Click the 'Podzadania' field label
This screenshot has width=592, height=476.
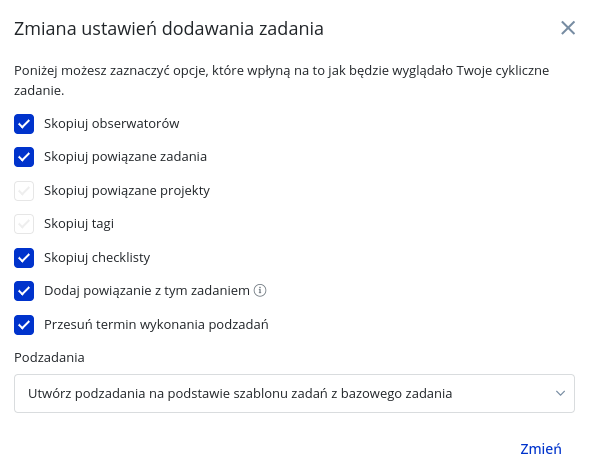(x=49, y=357)
